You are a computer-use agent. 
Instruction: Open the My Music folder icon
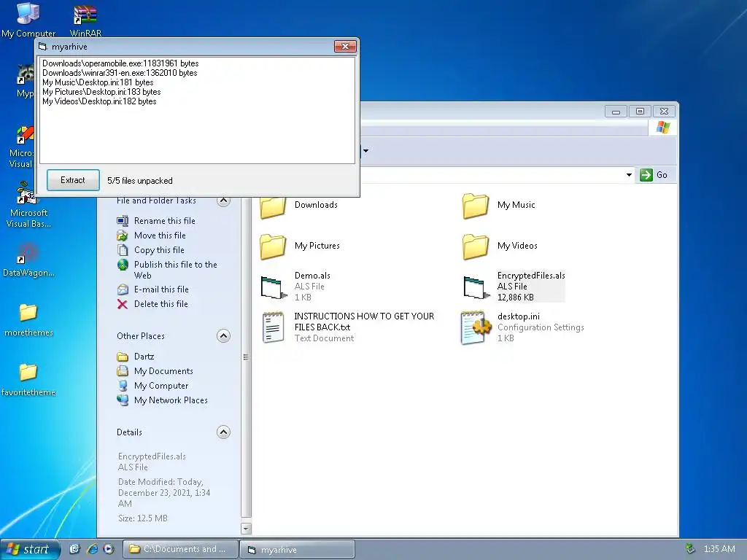click(476, 206)
